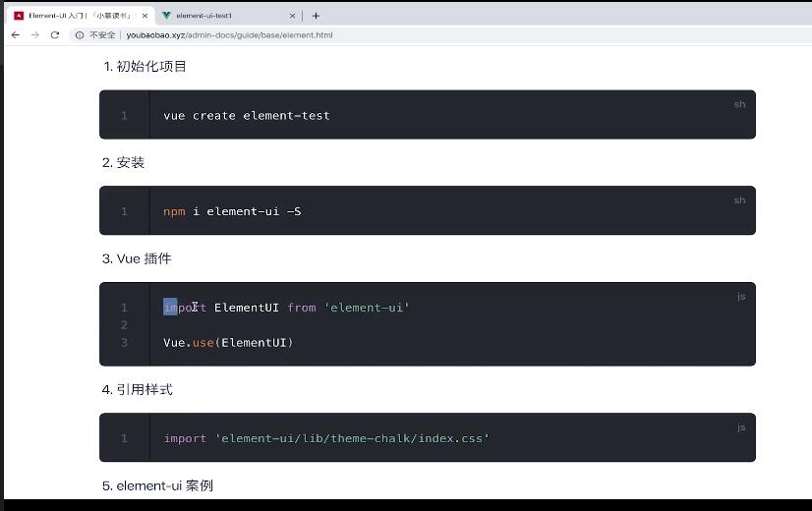Viewport: 812px width, 511px height.
Task: Click the js label on the 引用样式 code block
Action: tap(741, 427)
